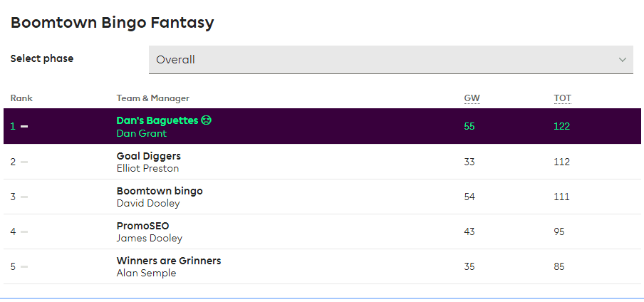
Task: Click the emoji icon beside Dan's Baguettes
Action: (x=206, y=120)
